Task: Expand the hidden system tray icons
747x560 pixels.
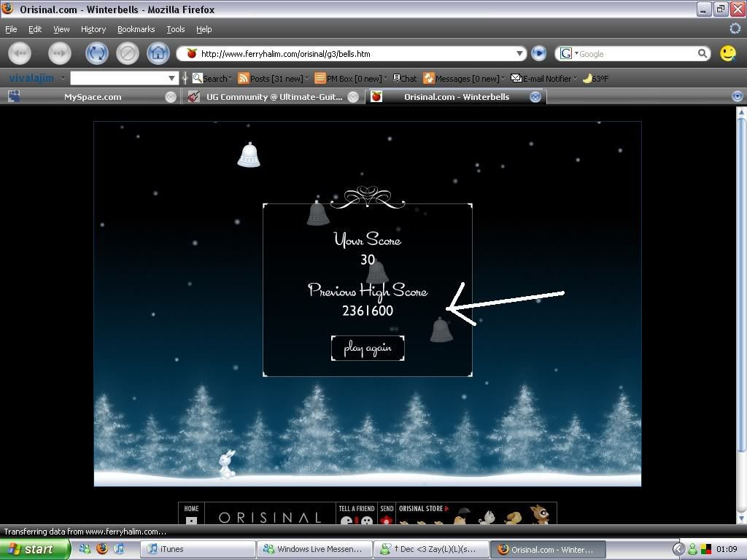Action: (x=678, y=550)
